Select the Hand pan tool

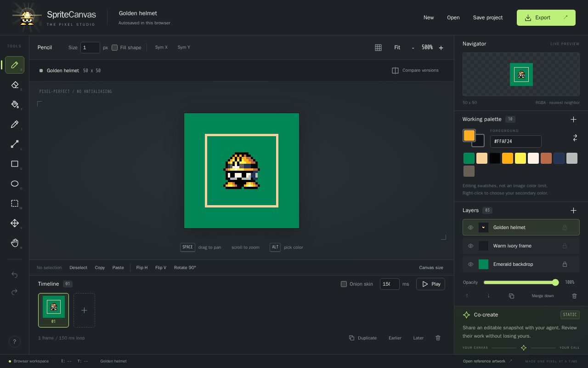click(15, 243)
